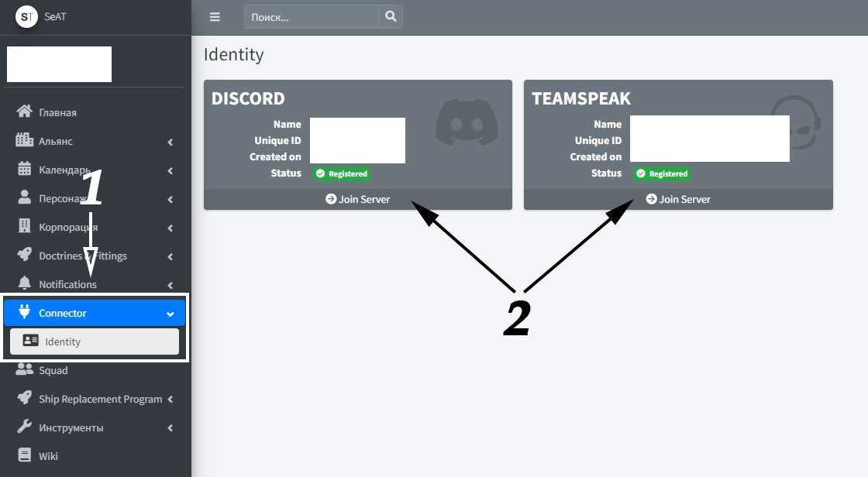Open the Squad menu item
The height and width of the screenshot is (477, 868).
click(x=95, y=370)
